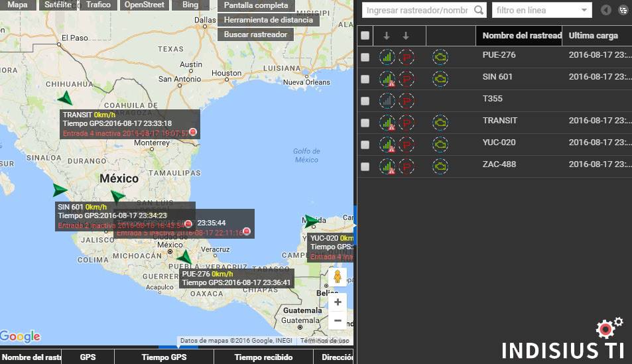Image resolution: width=632 pixels, height=364 pixels.
Task: Check the TRANSIT tracker checkbox
Action: tap(365, 123)
